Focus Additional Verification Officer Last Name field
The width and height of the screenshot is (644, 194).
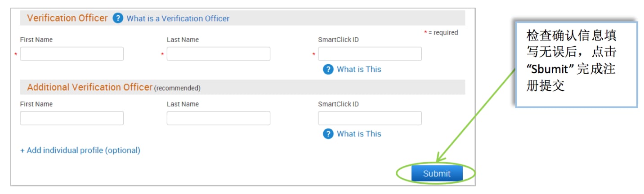[x=218, y=118]
